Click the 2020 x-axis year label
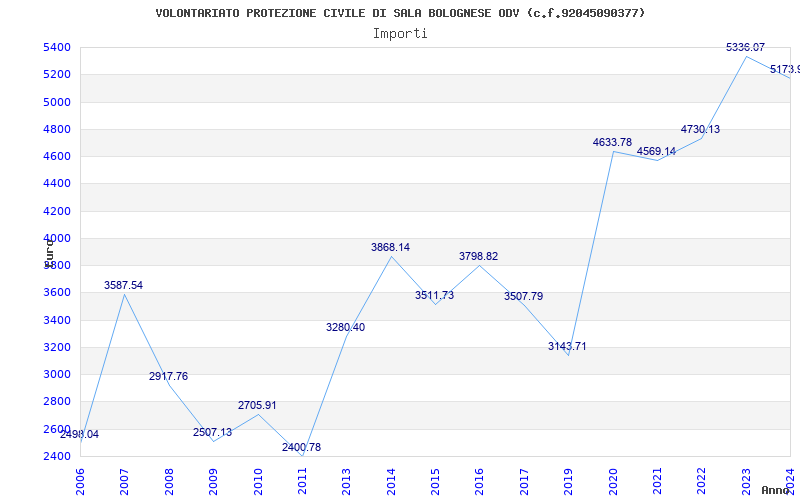800x500 pixels. (x=613, y=482)
